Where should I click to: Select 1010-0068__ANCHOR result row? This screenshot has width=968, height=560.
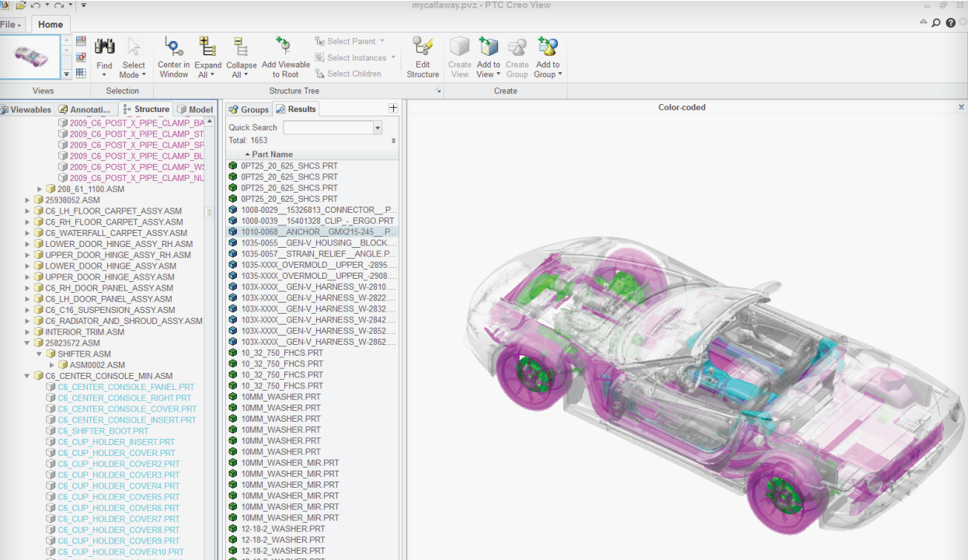point(312,231)
